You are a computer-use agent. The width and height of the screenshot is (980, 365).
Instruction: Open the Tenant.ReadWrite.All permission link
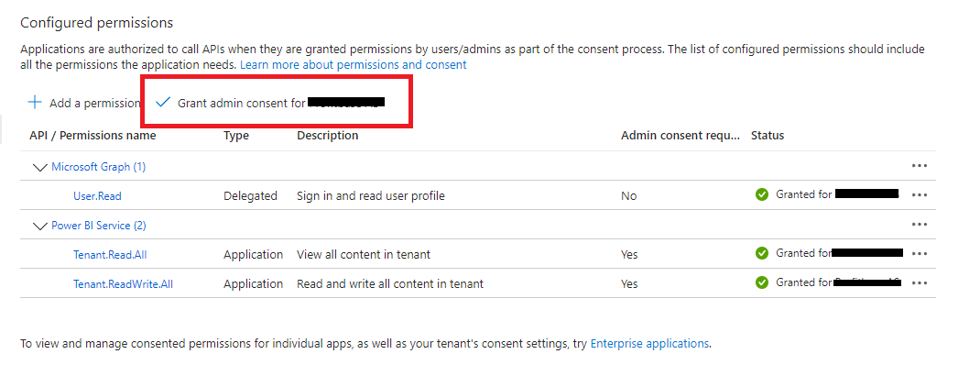[123, 284]
